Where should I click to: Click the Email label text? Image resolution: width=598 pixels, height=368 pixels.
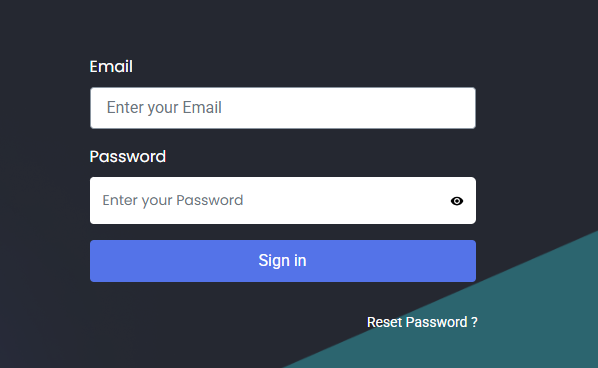(x=111, y=67)
